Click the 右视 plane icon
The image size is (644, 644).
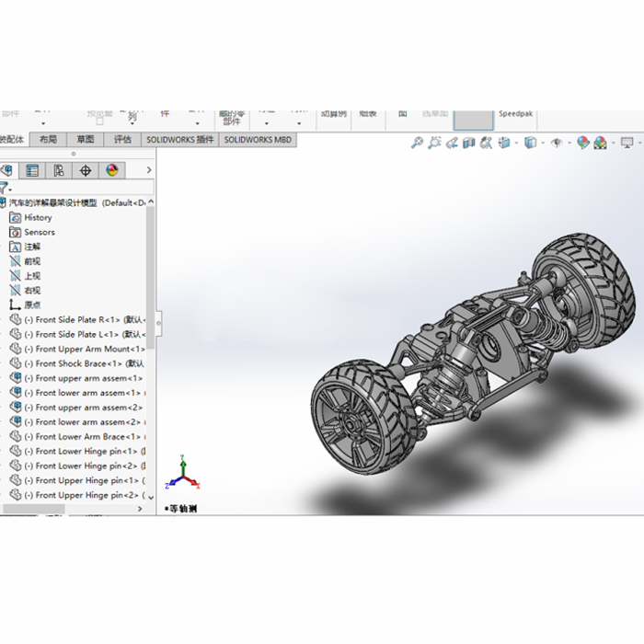pos(16,291)
